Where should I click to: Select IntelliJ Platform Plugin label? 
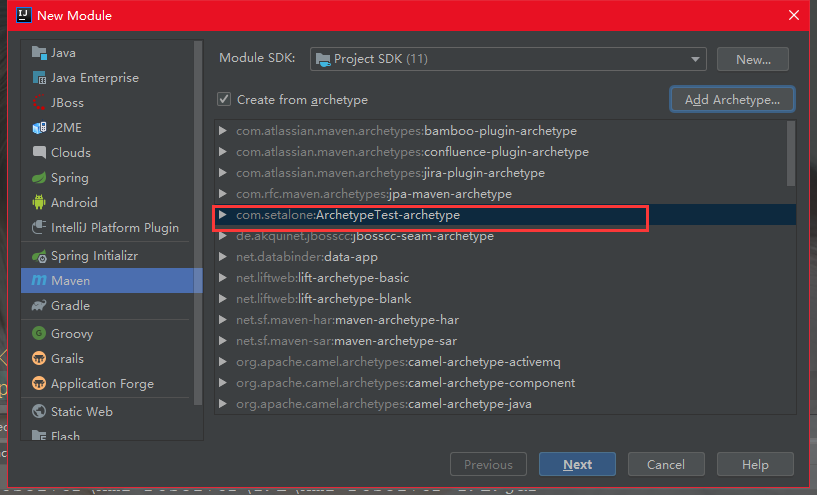[x=115, y=228]
